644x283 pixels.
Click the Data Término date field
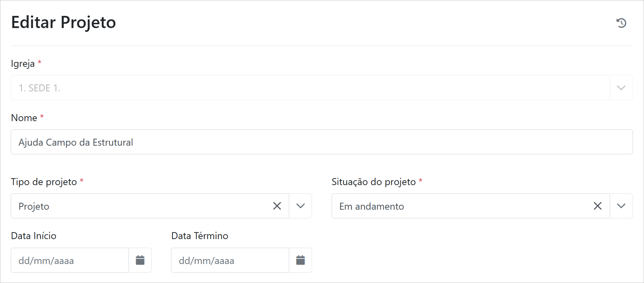pos(230,260)
